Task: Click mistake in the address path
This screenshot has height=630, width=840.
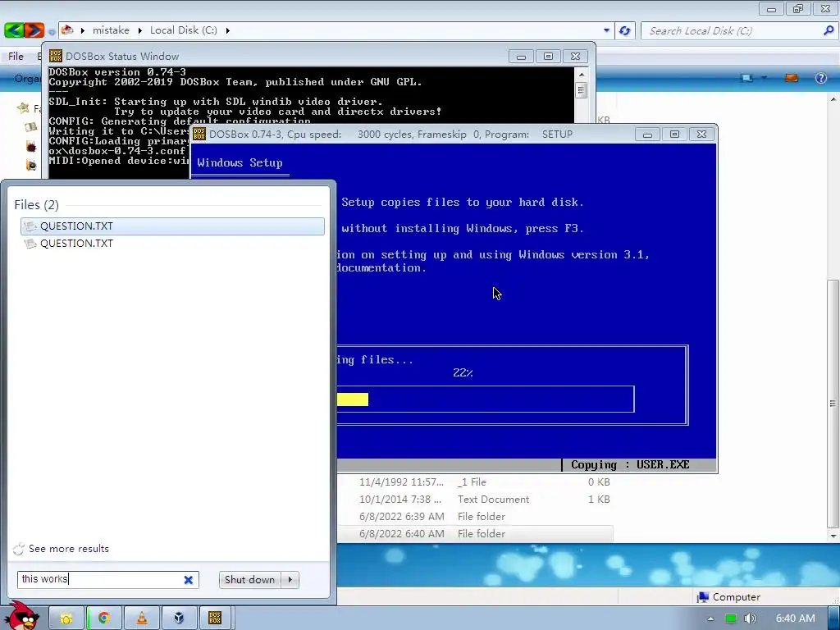Action: (x=111, y=30)
